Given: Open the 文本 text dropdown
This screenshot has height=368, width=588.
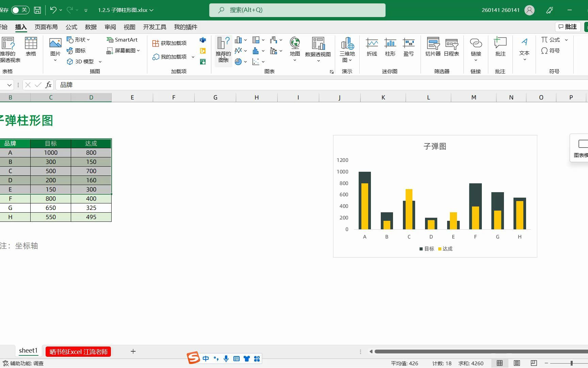Looking at the screenshot, I should (x=524, y=50).
